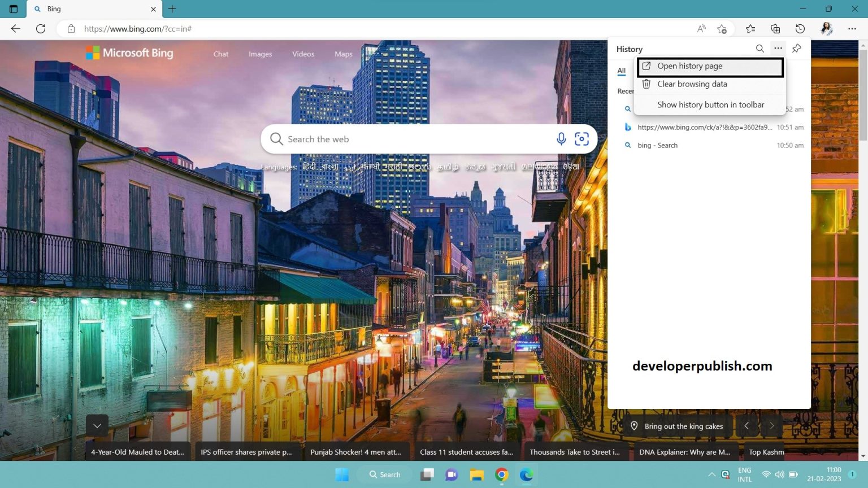The height and width of the screenshot is (488, 868).
Task: Click Clear browsing data
Action: coord(692,84)
